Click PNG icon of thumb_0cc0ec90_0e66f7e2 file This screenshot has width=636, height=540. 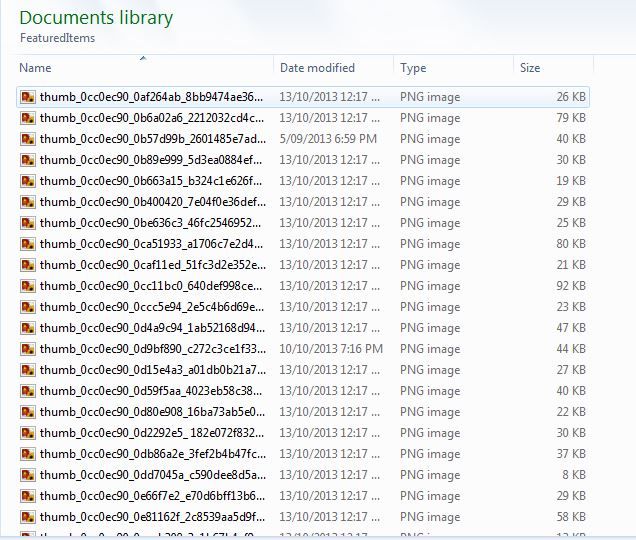point(28,496)
